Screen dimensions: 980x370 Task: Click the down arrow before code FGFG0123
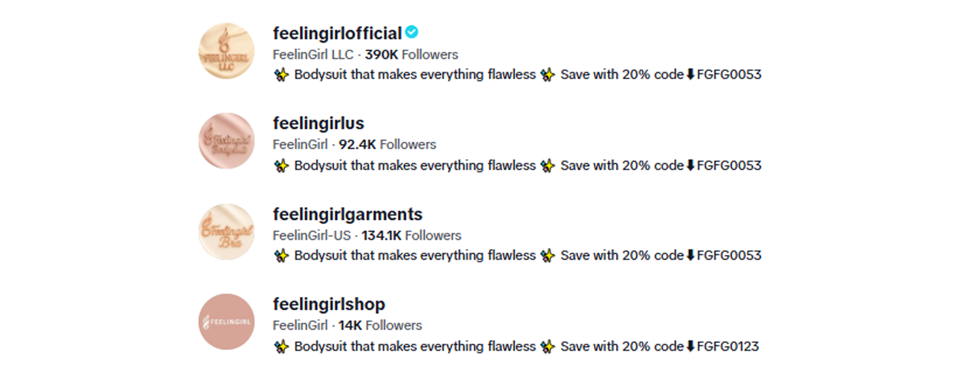click(690, 346)
